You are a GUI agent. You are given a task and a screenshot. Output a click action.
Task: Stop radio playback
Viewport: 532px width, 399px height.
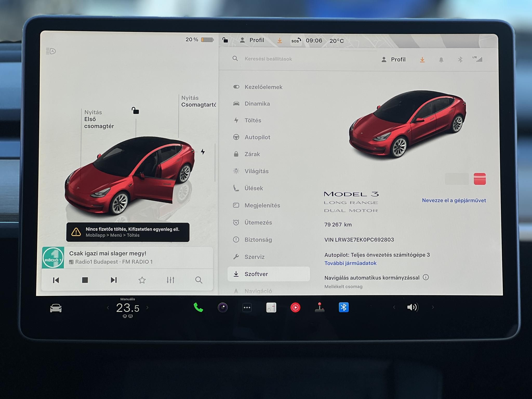[x=85, y=280]
